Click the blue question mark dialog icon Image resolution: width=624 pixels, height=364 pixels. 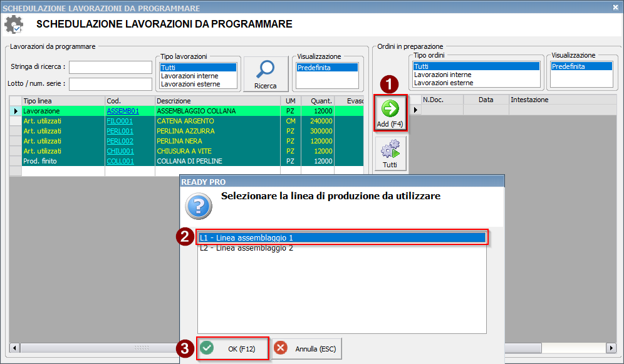[x=199, y=205]
